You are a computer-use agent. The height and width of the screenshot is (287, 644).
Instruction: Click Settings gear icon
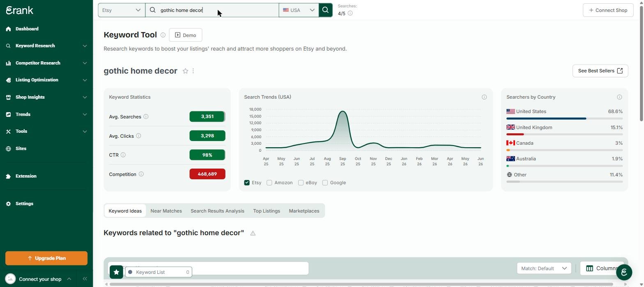pos(8,204)
